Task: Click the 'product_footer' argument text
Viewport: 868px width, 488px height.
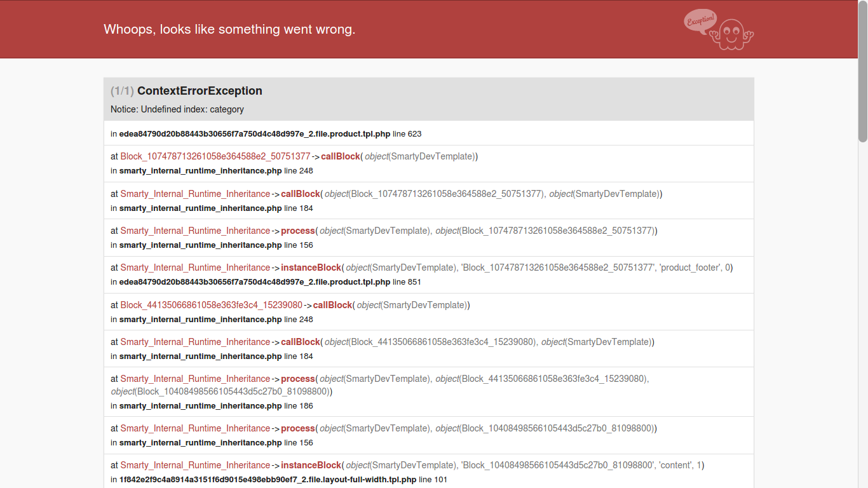Action: click(x=690, y=268)
